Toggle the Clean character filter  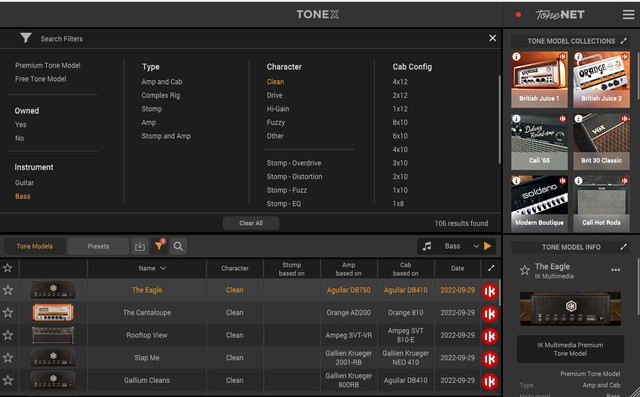[275, 82]
